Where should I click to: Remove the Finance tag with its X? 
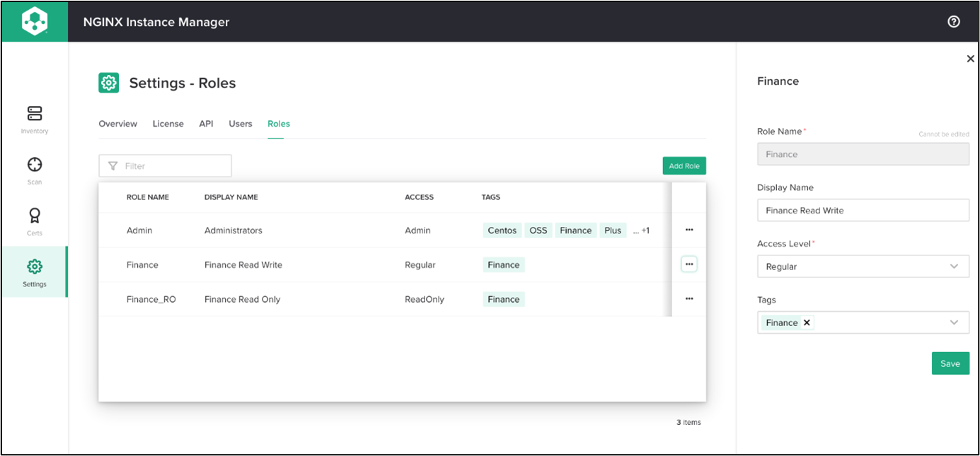point(807,322)
